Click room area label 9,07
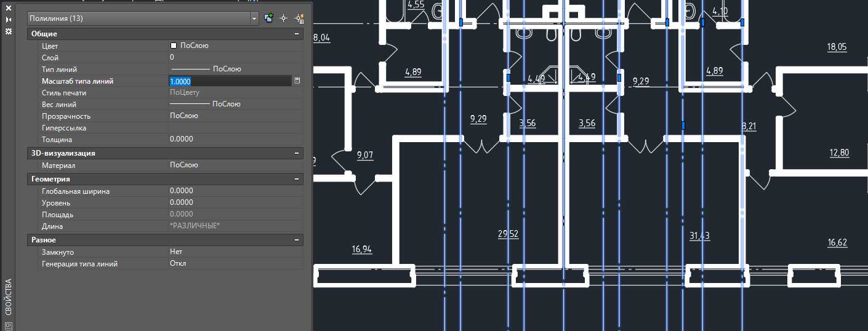868x331 pixels. [x=365, y=156]
